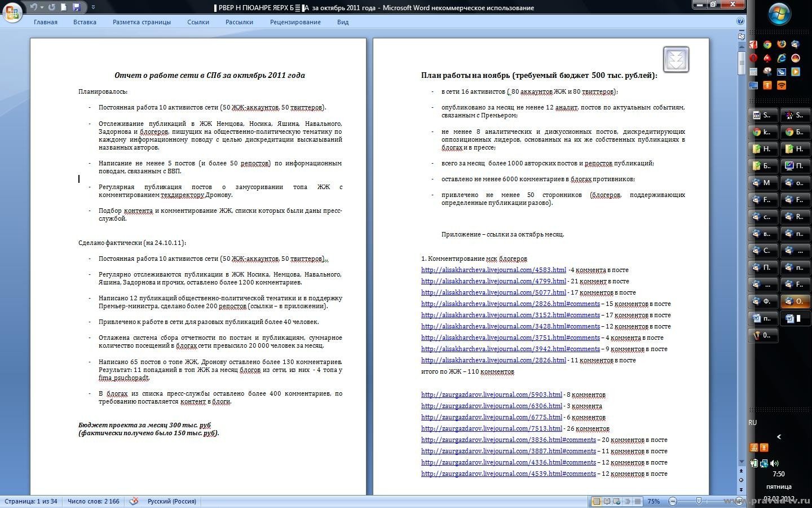Switch to Разметка страницы tab
This screenshot has height=508, width=812.
pyautogui.click(x=142, y=22)
